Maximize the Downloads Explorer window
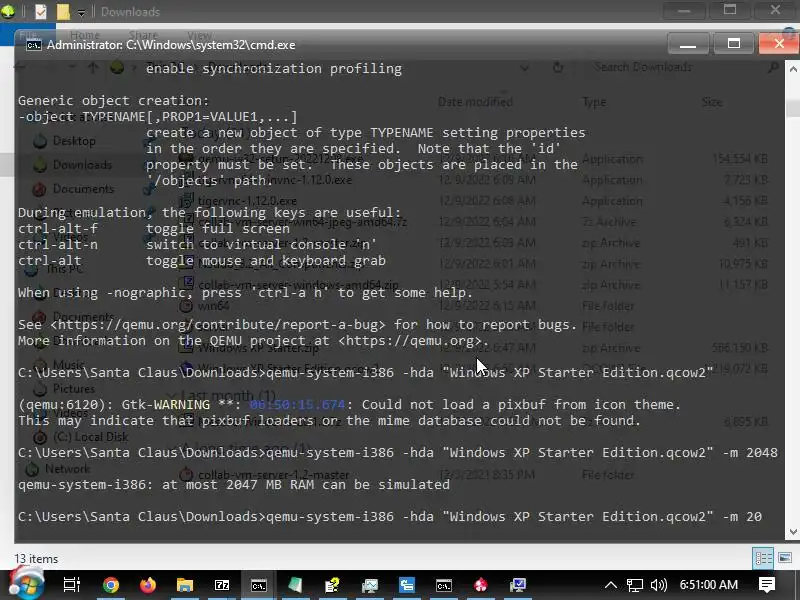Screen dimensions: 800x600 pos(730,10)
